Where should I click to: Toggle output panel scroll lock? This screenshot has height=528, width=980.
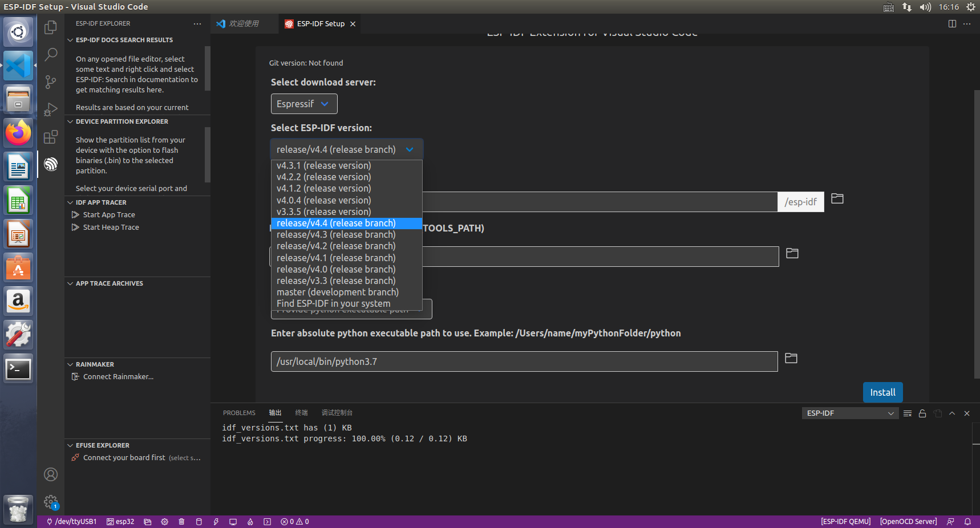point(922,413)
